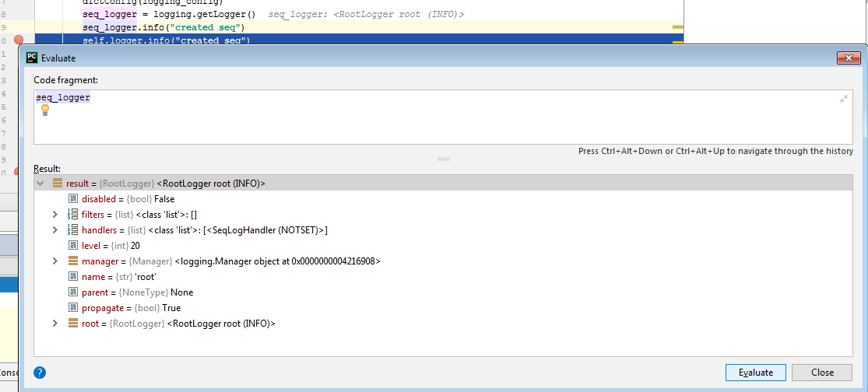Click the code fragment input field
This screenshot has width=868, height=392.
point(443,117)
